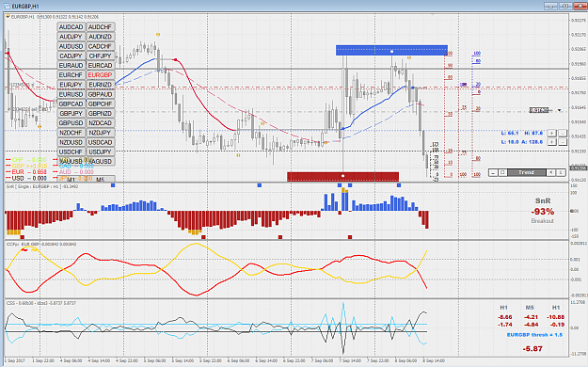
Task: Load the USDCAD chart
Action: point(100,142)
